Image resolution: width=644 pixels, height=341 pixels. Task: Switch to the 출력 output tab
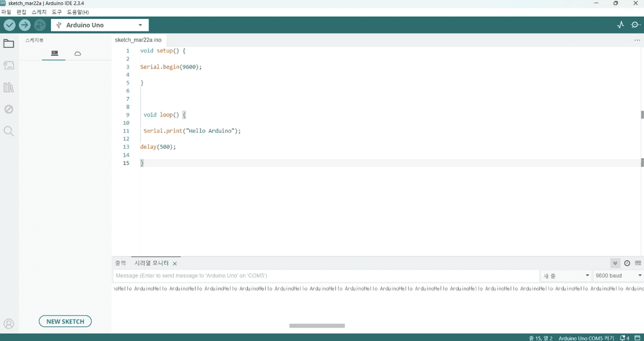click(x=120, y=263)
